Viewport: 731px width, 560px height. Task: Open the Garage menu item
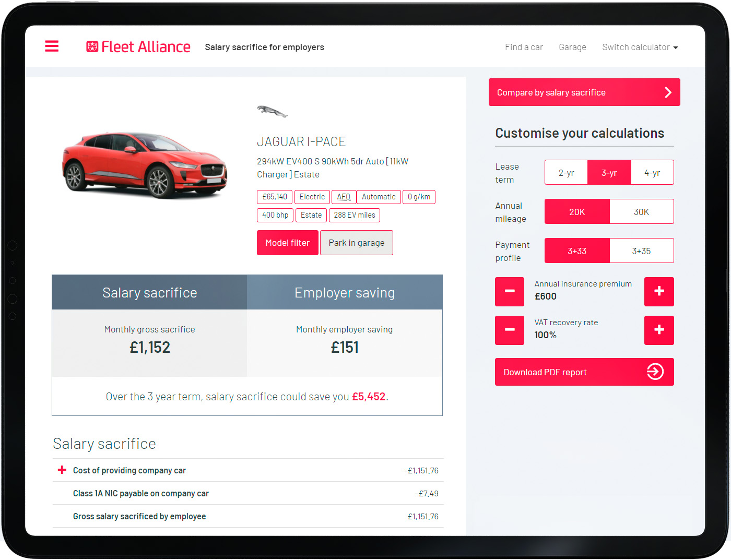572,47
